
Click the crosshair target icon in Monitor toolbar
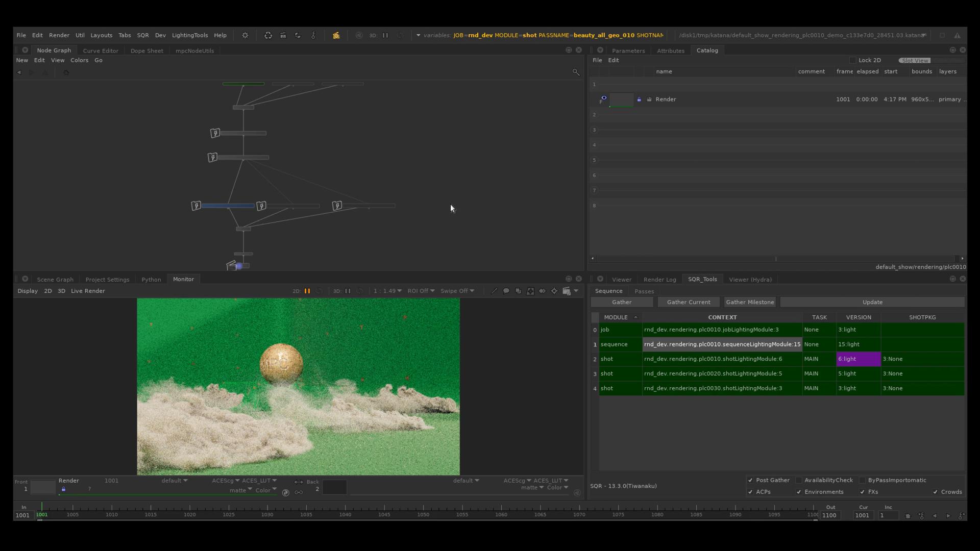554,291
